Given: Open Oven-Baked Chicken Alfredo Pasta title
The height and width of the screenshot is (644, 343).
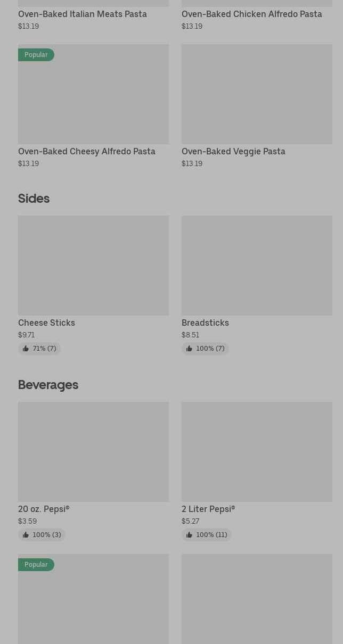Looking at the screenshot, I should (x=251, y=14).
